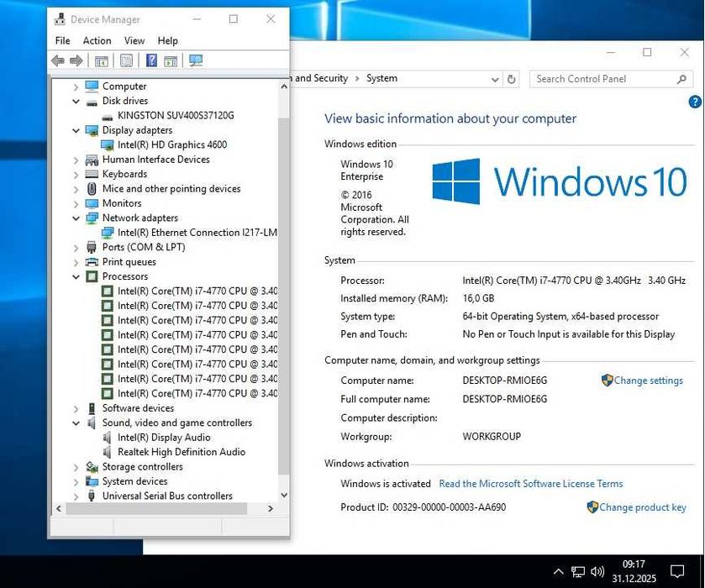Viewport: 705px width, 588px height.
Task: Click the blue Help toolbar icon
Action: click(x=151, y=60)
